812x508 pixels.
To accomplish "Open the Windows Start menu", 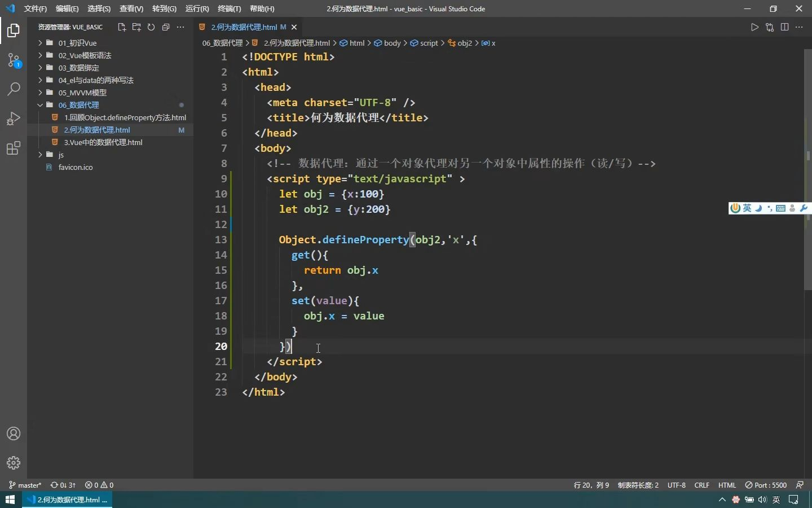I will click(10, 500).
